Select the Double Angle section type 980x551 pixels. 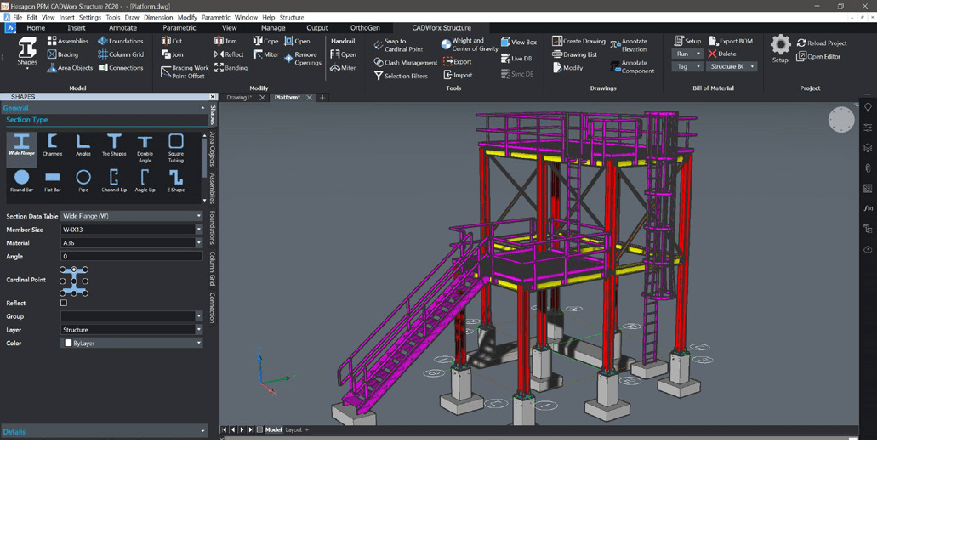145,148
